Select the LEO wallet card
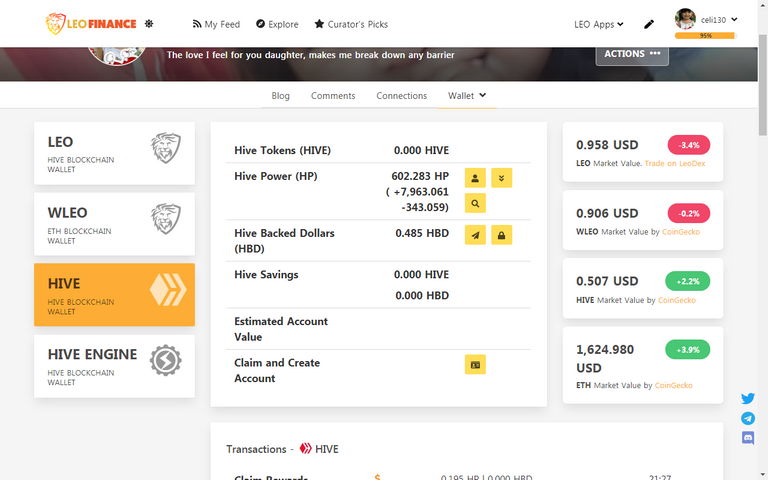 [x=114, y=153]
